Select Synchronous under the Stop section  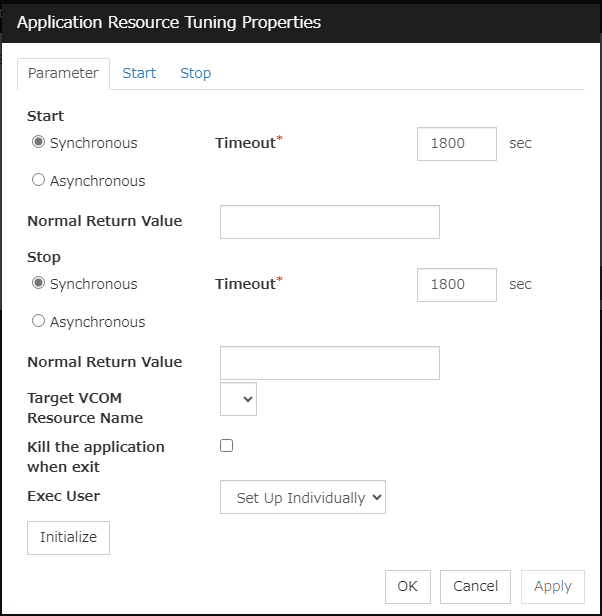[39, 284]
